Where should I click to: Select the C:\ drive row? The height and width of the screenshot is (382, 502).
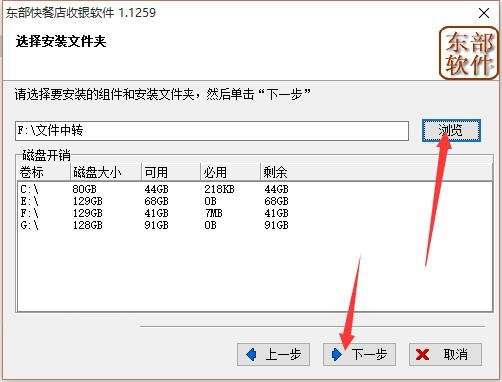point(255,189)
